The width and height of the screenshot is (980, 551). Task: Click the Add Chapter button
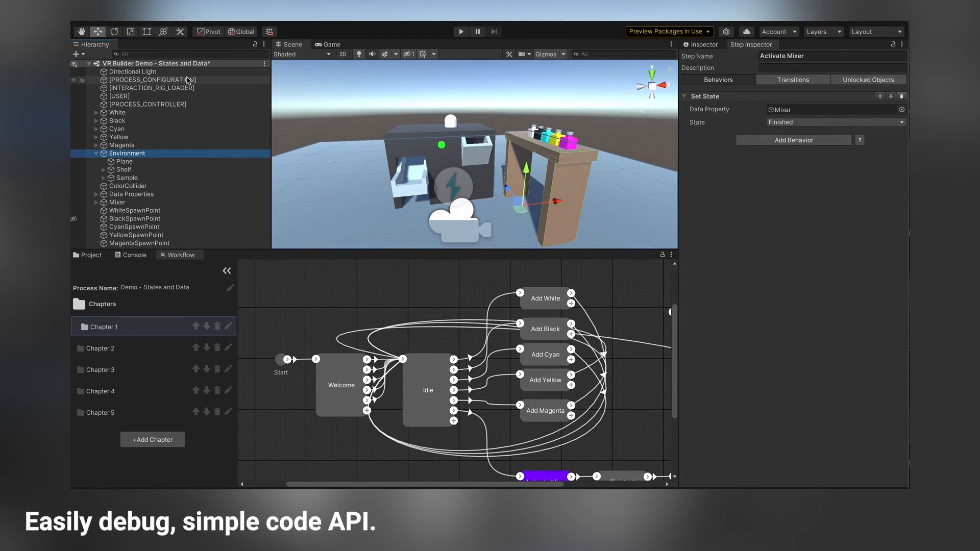click(152, 439)
